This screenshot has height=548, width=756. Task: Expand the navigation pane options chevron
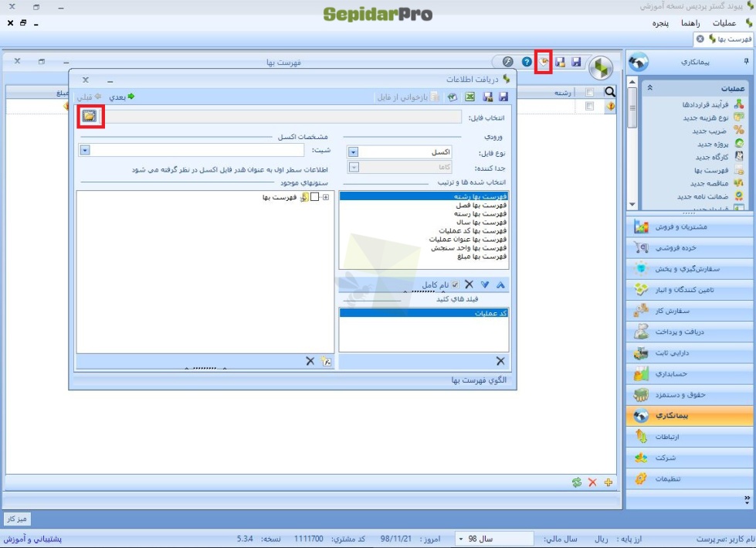click(747, 499)
